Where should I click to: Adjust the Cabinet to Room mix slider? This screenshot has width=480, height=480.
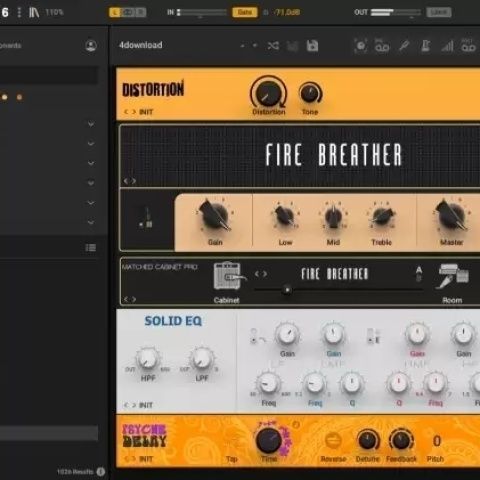(x=339, y=290)
